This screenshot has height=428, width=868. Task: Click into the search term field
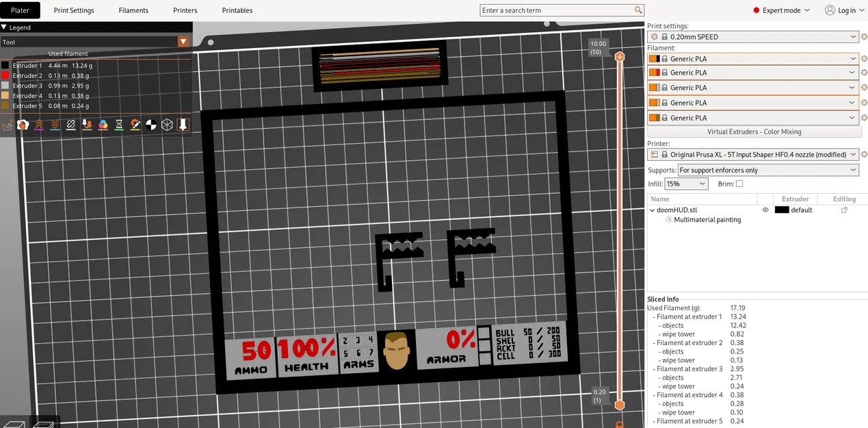point(557,10)
